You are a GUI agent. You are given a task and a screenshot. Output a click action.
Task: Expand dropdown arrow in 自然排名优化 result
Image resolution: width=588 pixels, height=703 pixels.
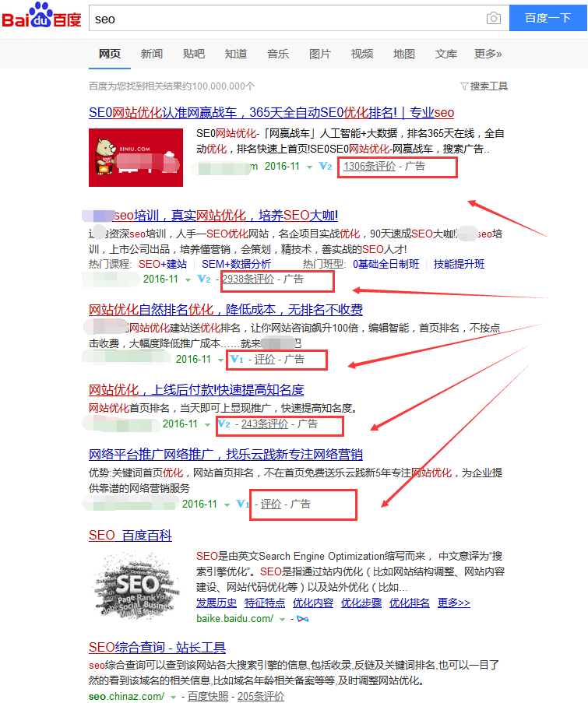point(220,360)
